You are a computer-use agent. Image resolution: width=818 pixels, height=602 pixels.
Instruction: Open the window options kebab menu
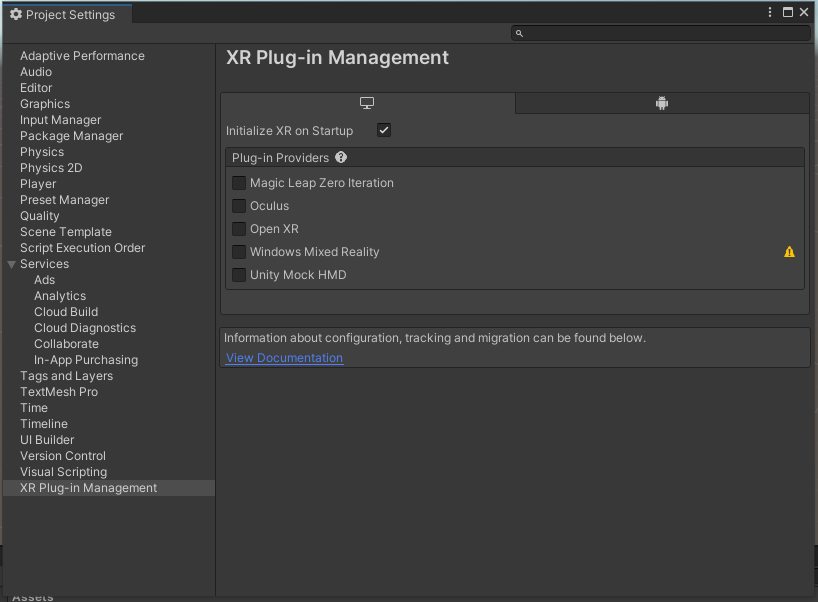point(770,12)
